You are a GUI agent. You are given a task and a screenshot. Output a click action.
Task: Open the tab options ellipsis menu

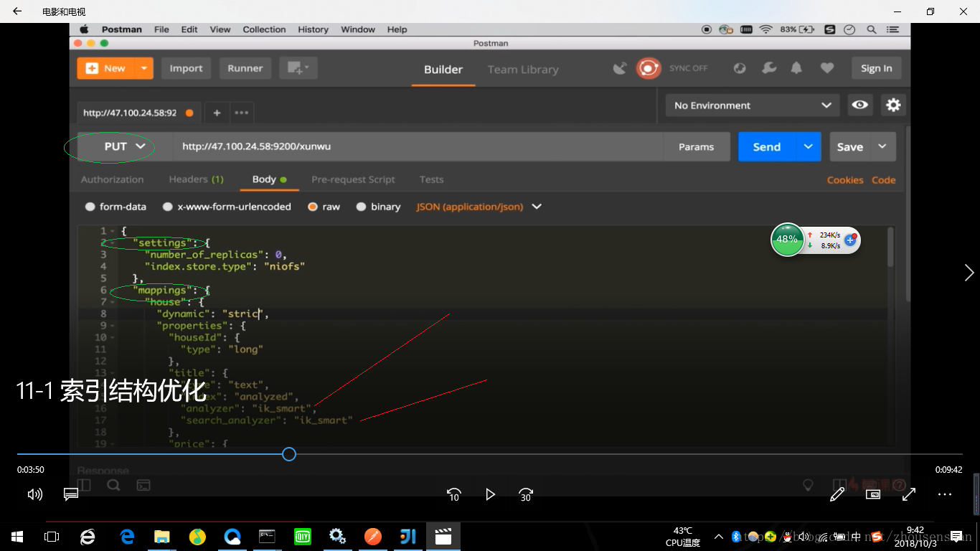click(x=241, y=113)
